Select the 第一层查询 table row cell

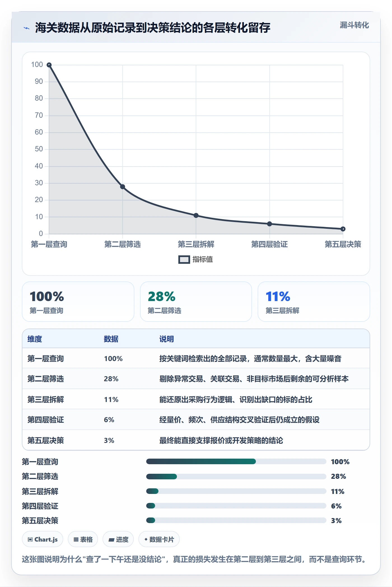[x=46, y=359]
